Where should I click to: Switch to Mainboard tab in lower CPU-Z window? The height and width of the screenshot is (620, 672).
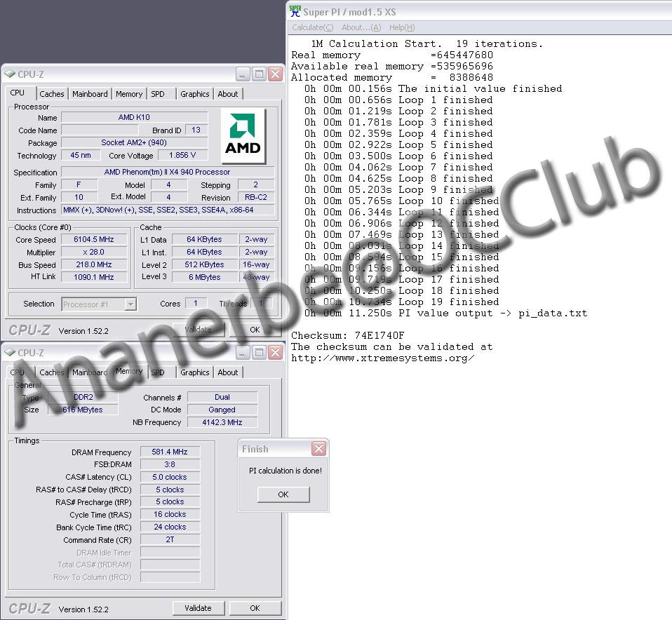(x=90, y=372)
